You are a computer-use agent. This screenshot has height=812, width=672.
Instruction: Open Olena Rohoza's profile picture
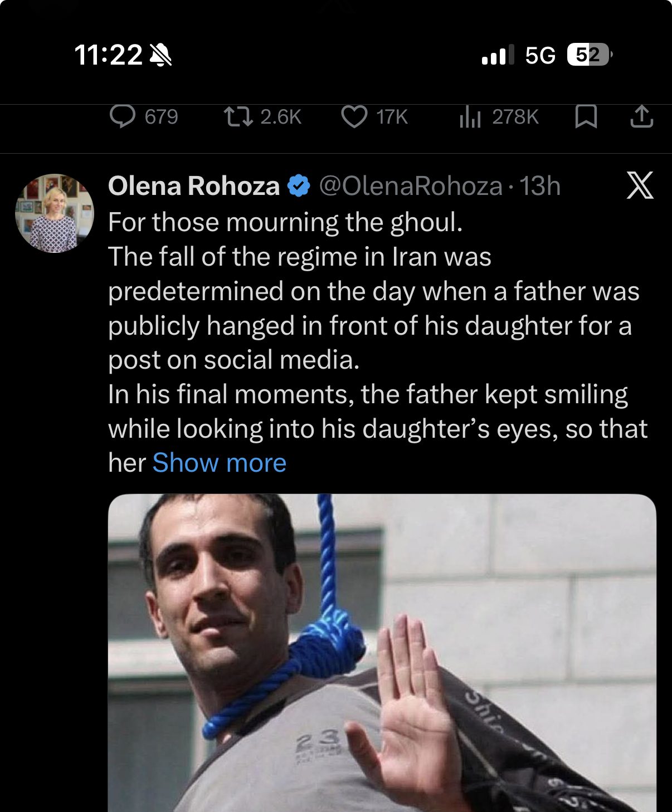pyautogui.click(x=55, y=213)
